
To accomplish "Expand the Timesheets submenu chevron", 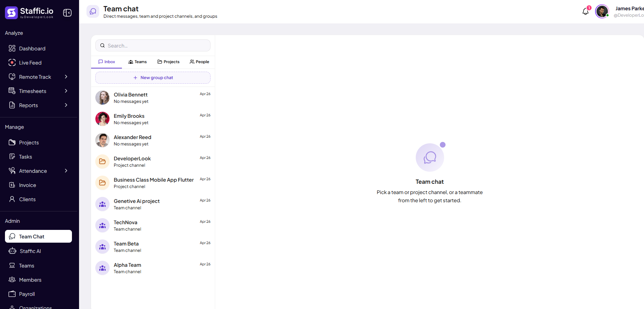I will click(x=66, y=91).
